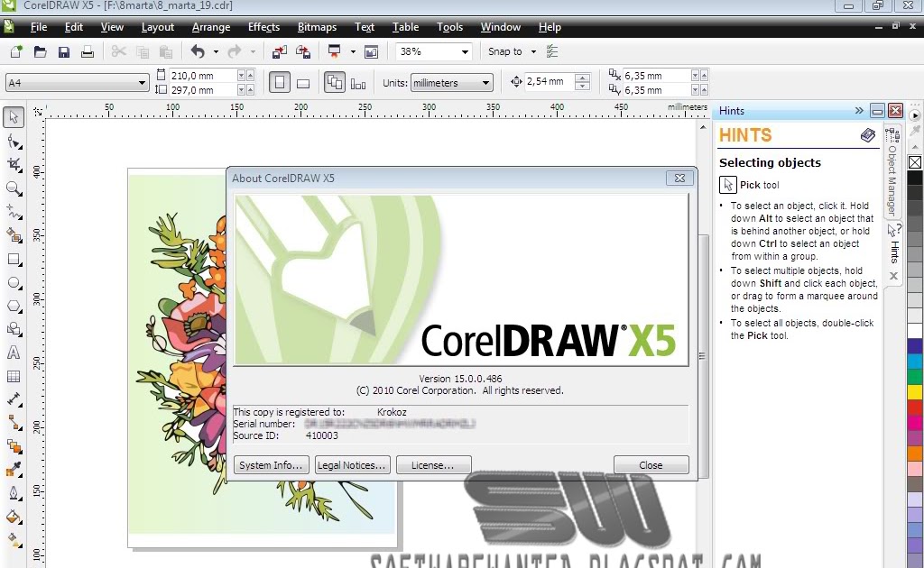Image resolution: width=924 pixels, height=568 pixels.
Task: Click the page width 210,0 mm field
Action: [x=202, y=76]
